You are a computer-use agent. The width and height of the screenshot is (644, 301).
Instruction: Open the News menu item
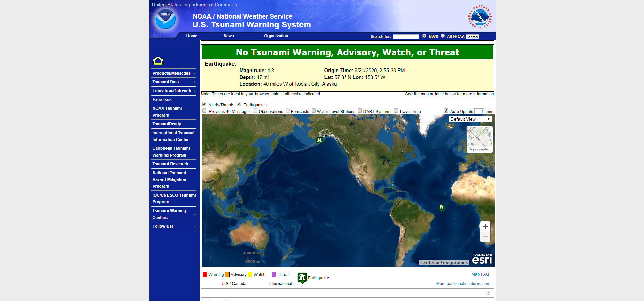click(228, 36)
